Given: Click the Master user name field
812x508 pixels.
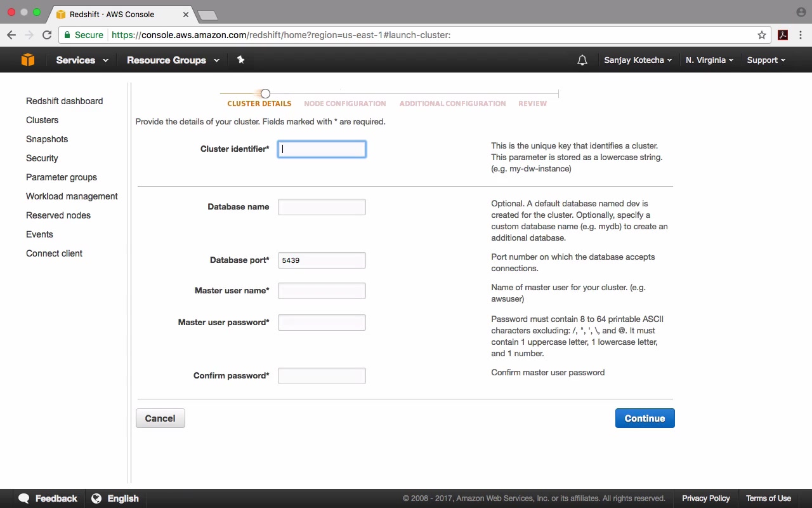Looking at the screenshot, I should (x=322, y=291).
